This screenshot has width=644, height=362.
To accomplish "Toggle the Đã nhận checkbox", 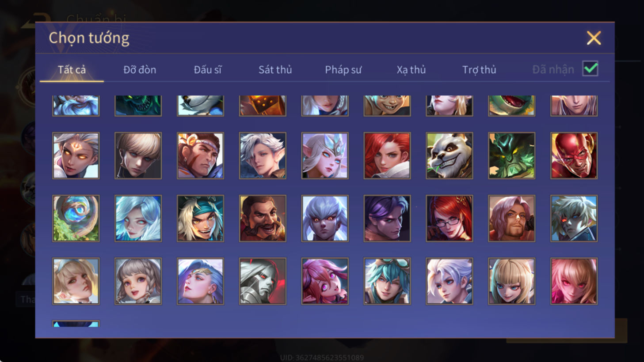I will [590, 69].
